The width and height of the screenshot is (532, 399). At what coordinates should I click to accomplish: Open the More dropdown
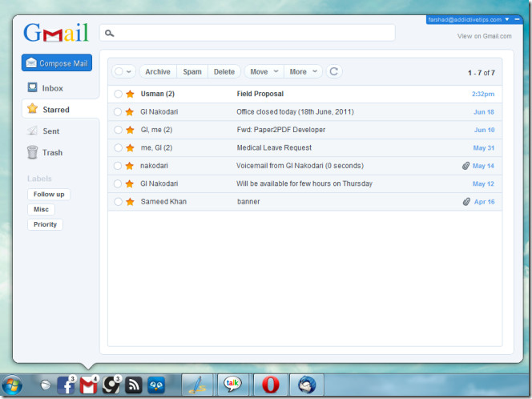coord(304,71)
